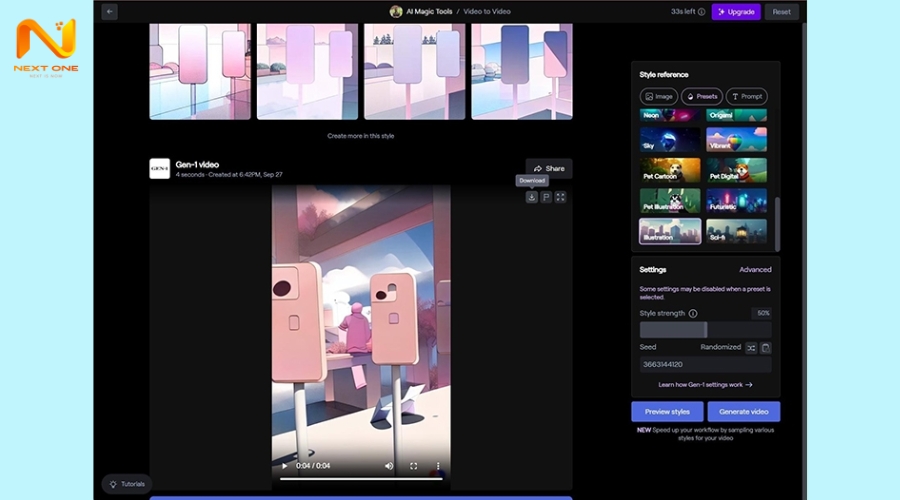900x500 pixels.
Task: Click the Generate video button
Action: pyautogui.click(x=743, y=412)
